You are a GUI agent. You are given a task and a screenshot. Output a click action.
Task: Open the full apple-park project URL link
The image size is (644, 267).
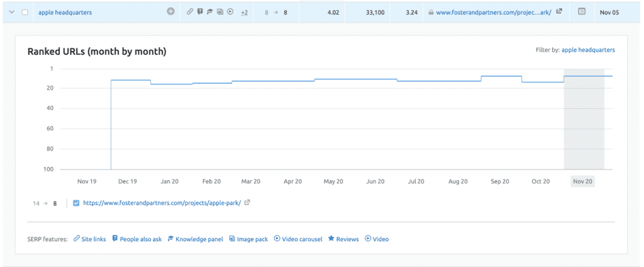(162, 203)
